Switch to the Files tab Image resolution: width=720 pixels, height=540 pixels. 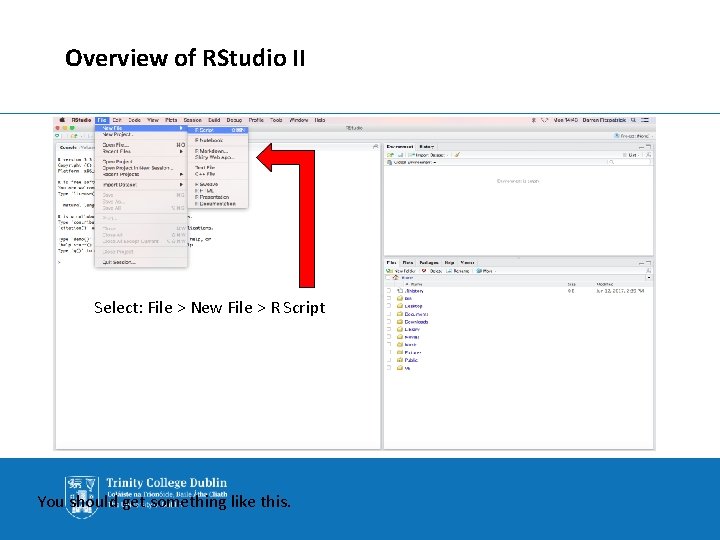coord(391,263)
